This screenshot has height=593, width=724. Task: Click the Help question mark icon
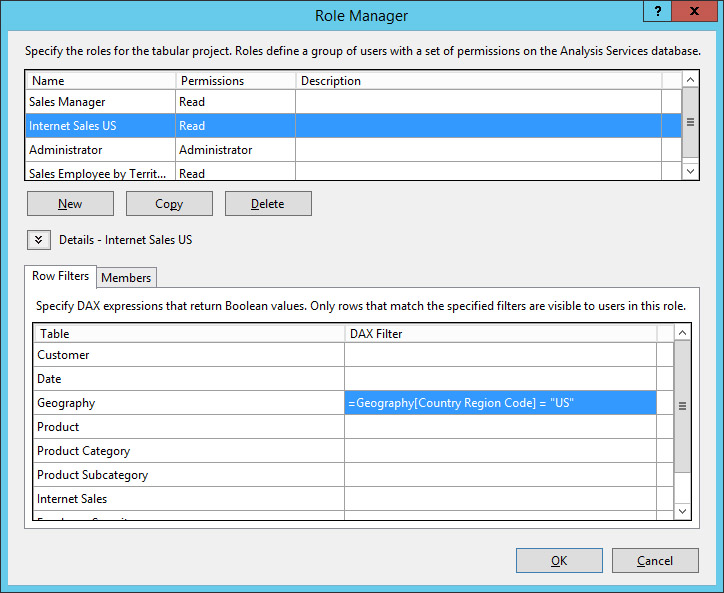(657, 12)
